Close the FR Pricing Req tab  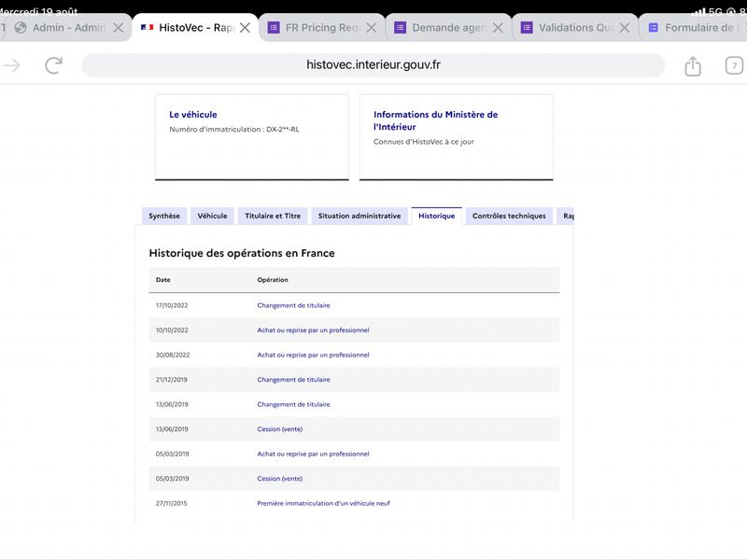(371, 28)
